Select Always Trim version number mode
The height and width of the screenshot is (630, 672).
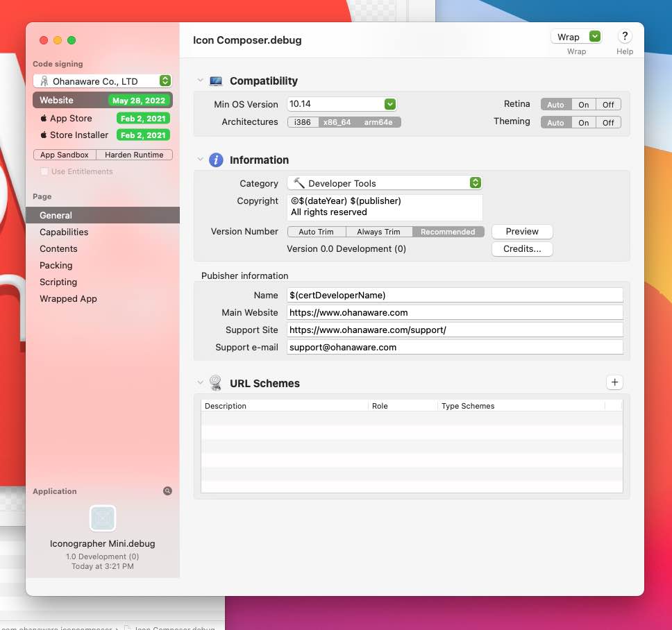pyautogui.click(x=379, y=232)
